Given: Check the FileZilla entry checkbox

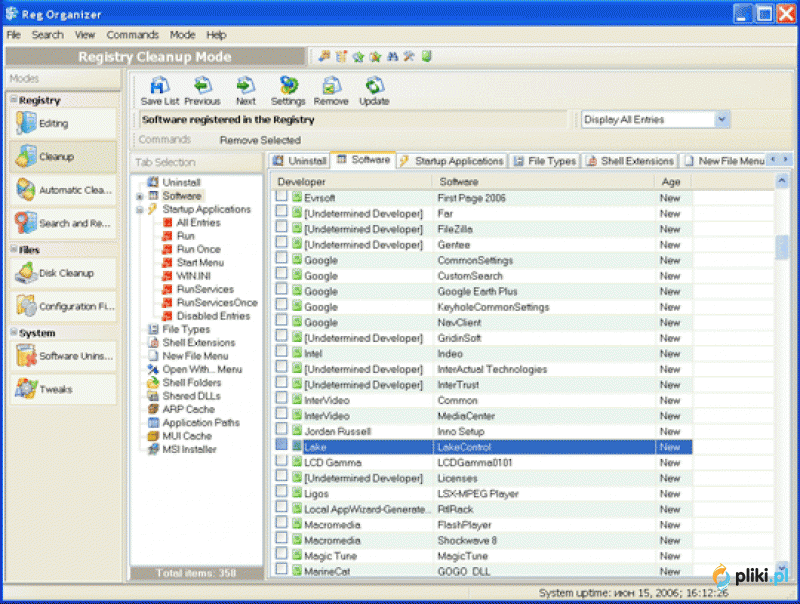Looking at the screenshot, I should point(281,226).
